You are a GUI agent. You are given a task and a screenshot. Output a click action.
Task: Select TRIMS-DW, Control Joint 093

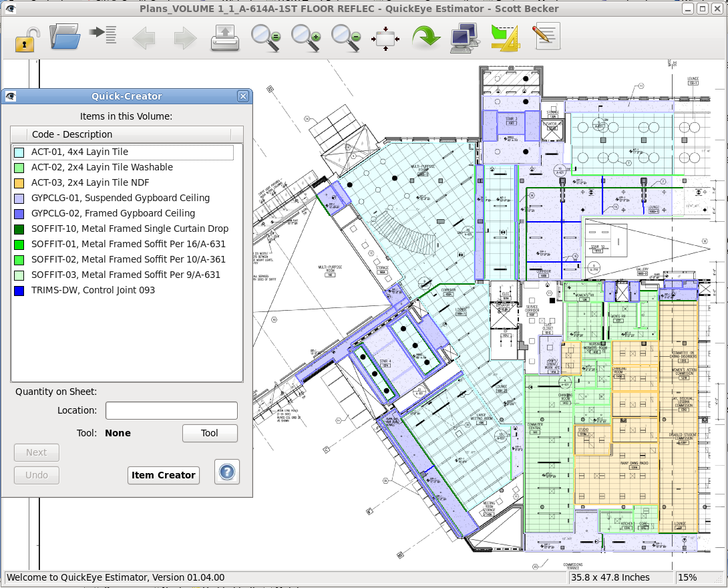coord(123,290)
